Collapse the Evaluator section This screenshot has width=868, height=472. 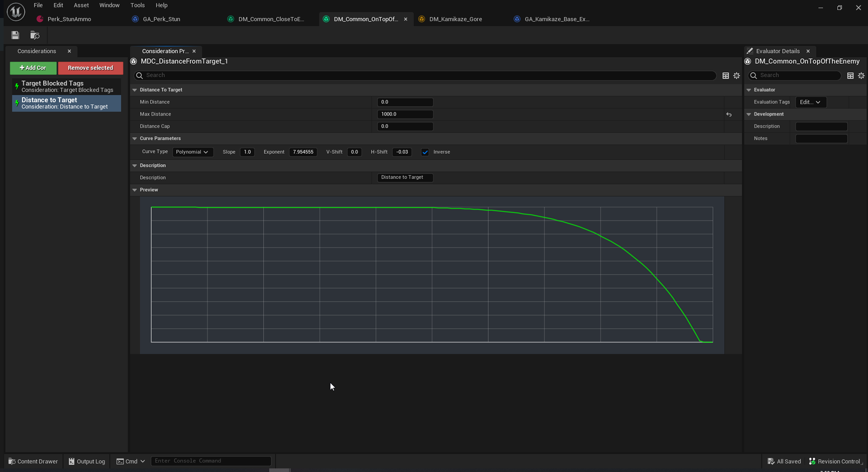coord(749,90)
